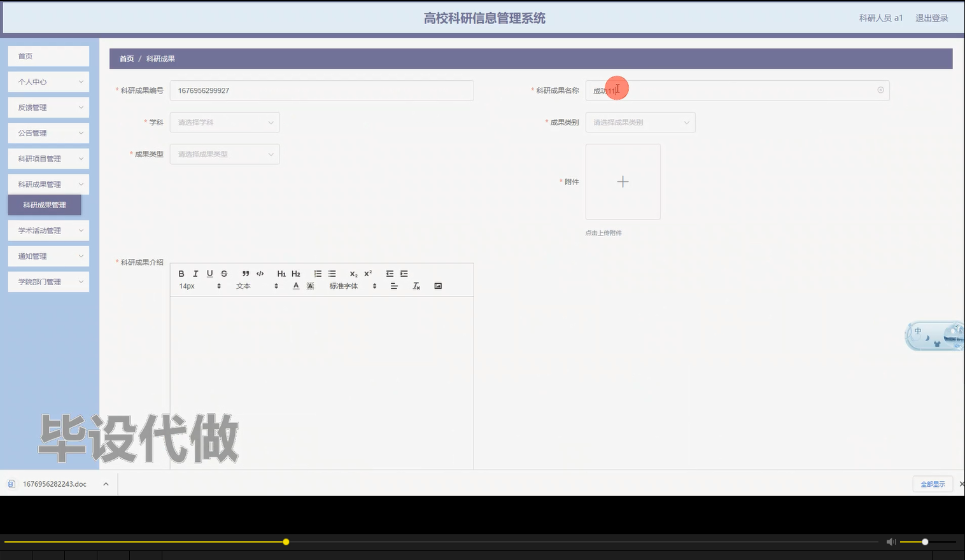This screenshot has width=965, height=560.
Task: Apply italic formatting
Action: click(195, 273)
